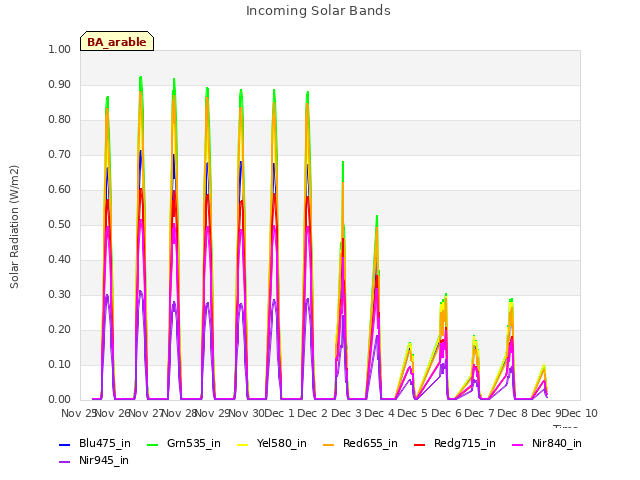Select the Yel580_in legend label

coord(282,443)
